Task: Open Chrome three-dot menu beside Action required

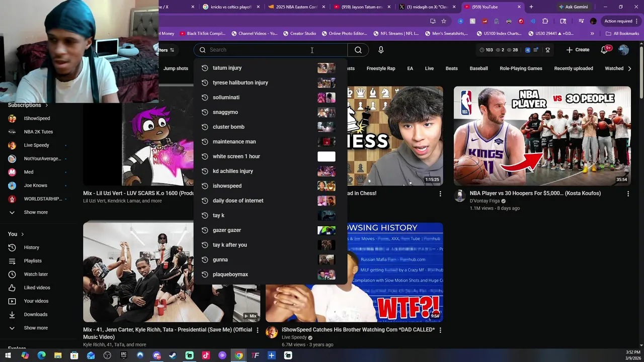Action: 636,21
